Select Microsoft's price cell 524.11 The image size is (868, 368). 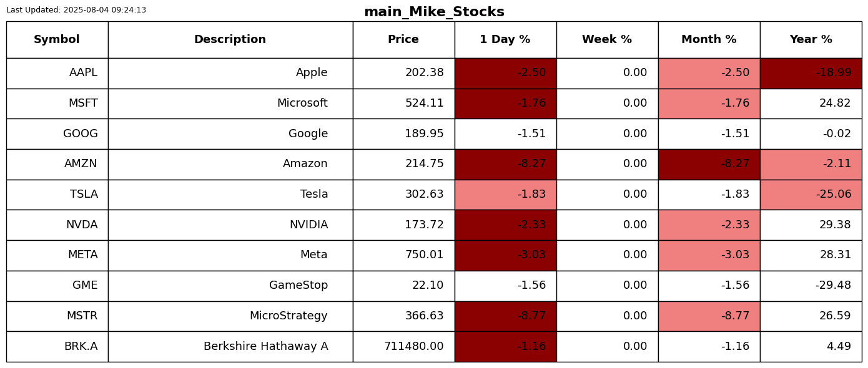point(403,104)
